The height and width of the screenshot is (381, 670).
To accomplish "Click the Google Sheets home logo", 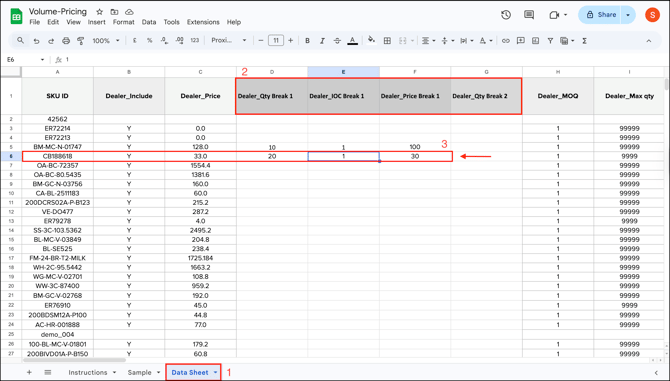I will click(x=16, y=16).
